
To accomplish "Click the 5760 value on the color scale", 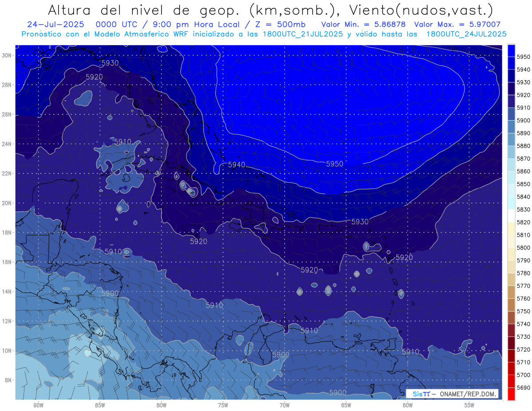I will pos(524,298).
